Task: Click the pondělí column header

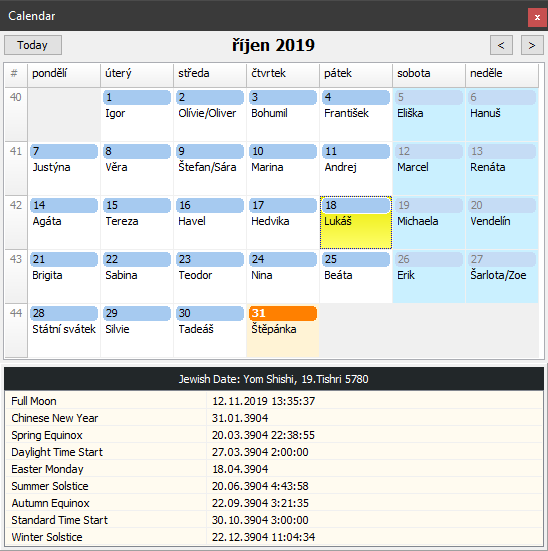Action: coord(64,73)
